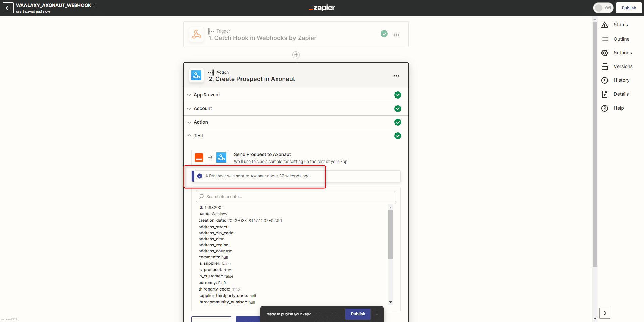Open Outline in right sidebar
The height and width of the screenshot is (322, 644).
pos(615,39)
